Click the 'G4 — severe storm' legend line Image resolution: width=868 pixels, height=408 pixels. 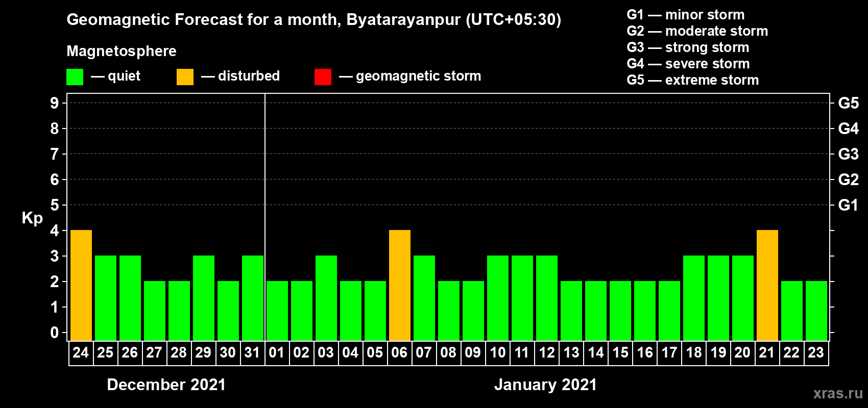(x=688, y=64)
